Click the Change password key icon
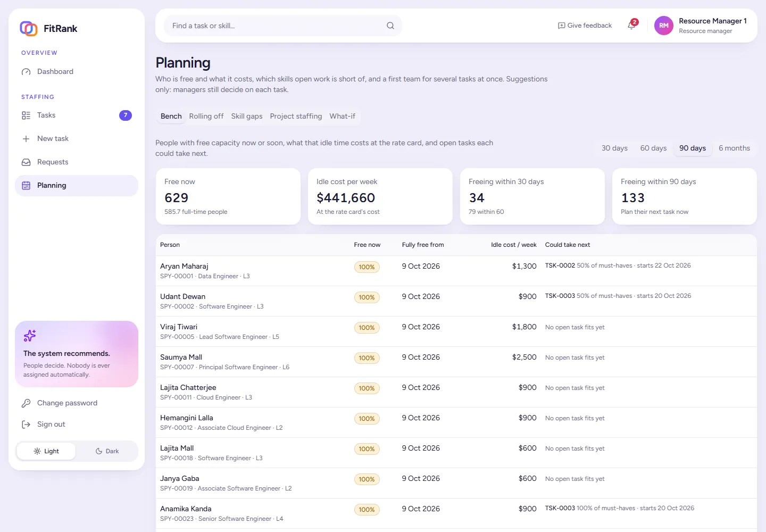The height and width of the screenshot is (532, 766). 26,403
